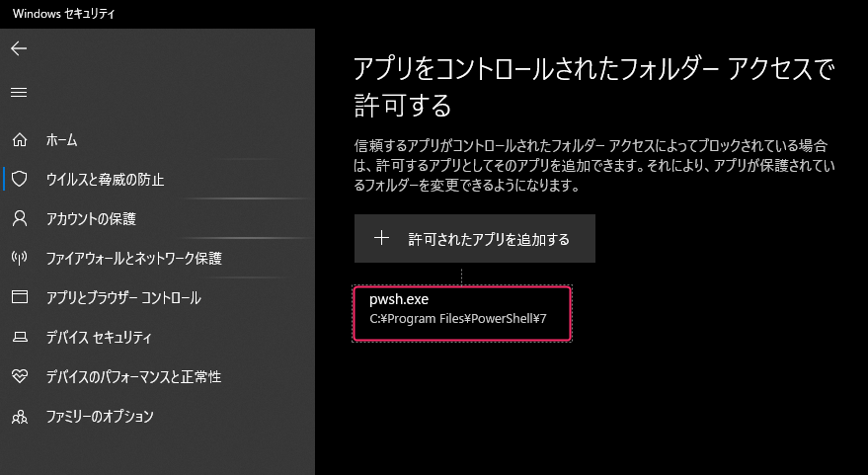The height and width of the screenshot is (475, 868).
Task: Click the antenna icon for ファイアウォール
Action: tap(20, 258)
